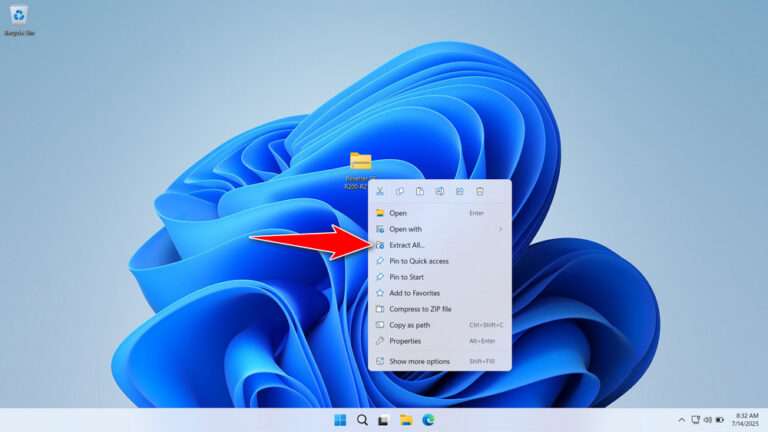Show hidden icons in system tray
The image size is (768, 432).
click(682, 420)
